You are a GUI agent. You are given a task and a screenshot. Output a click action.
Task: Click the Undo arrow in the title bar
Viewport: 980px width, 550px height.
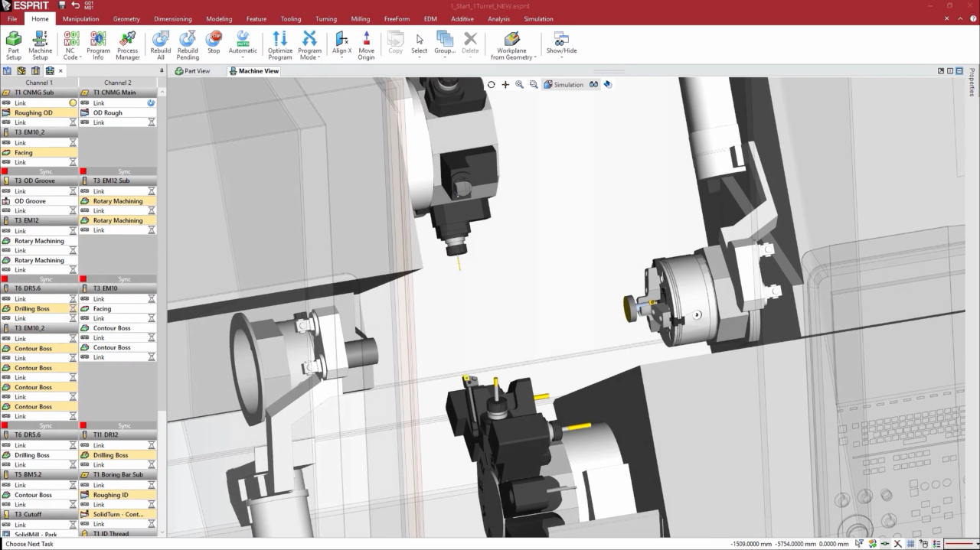(x=75, y=5)
